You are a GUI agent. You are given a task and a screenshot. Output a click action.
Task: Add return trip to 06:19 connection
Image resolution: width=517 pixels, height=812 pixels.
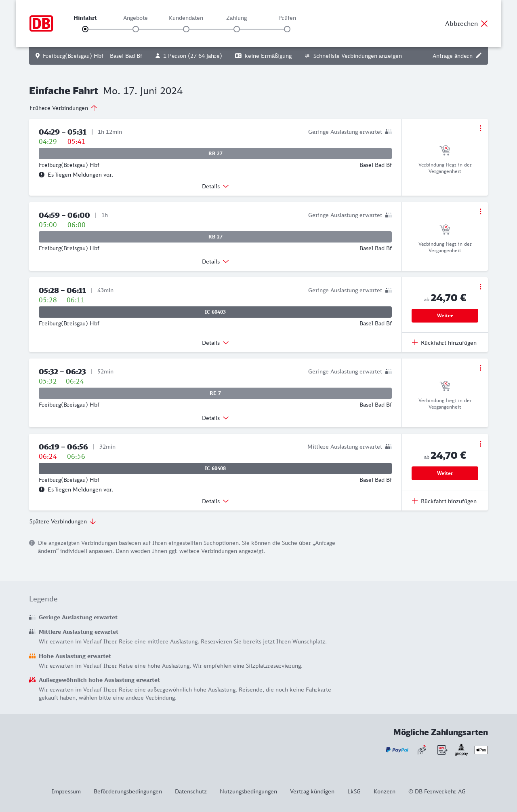pos(444,501)
